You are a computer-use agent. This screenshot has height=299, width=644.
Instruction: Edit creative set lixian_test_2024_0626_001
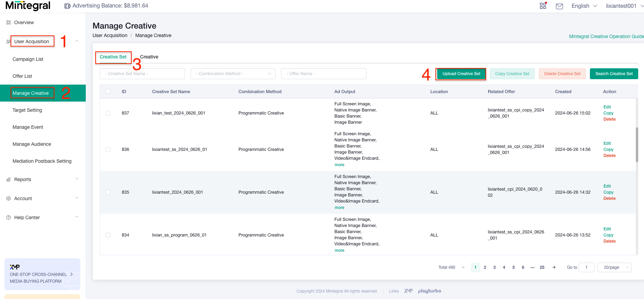tap(607, 107)
